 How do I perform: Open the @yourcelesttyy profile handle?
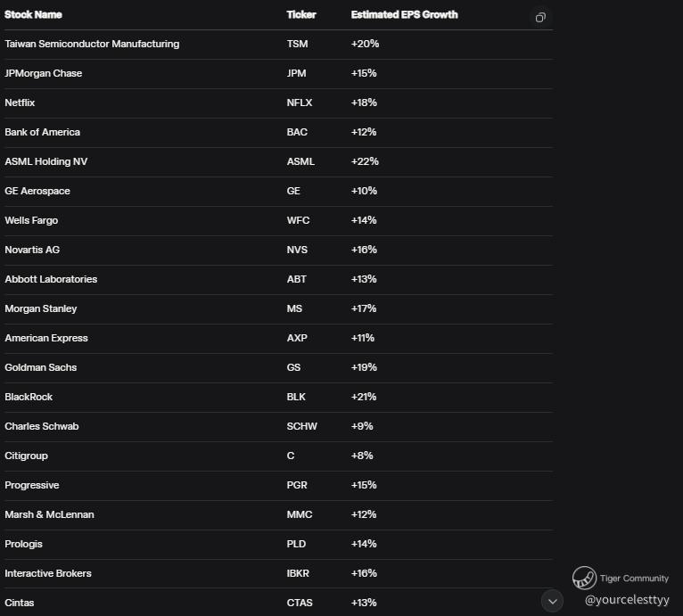pyautogui.click(x=627, y=600)
